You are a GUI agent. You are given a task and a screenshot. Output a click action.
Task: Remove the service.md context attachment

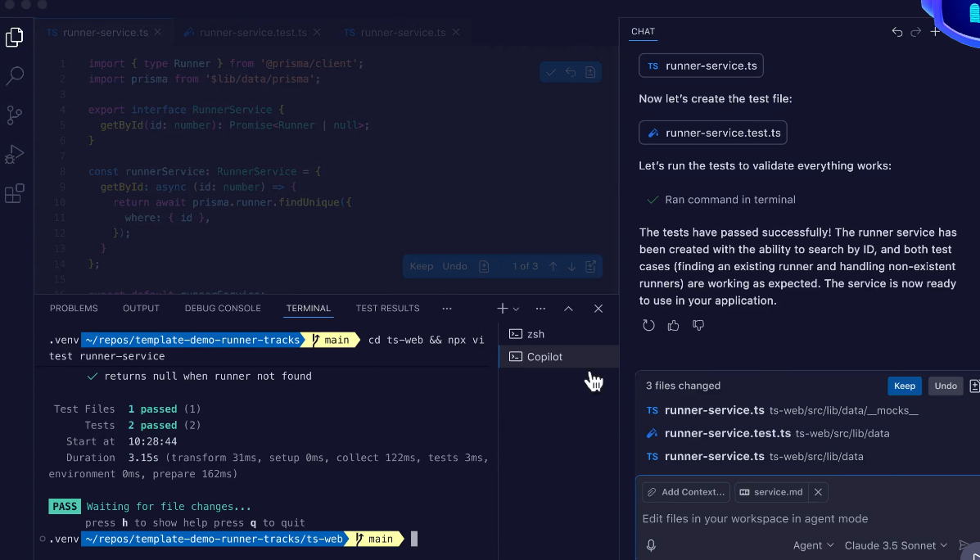[x=818, y=492]
